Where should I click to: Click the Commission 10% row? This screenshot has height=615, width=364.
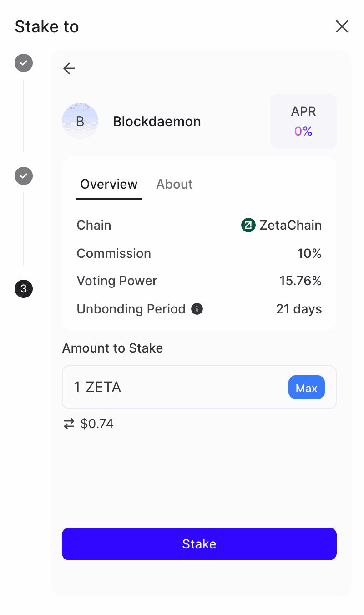199,253
